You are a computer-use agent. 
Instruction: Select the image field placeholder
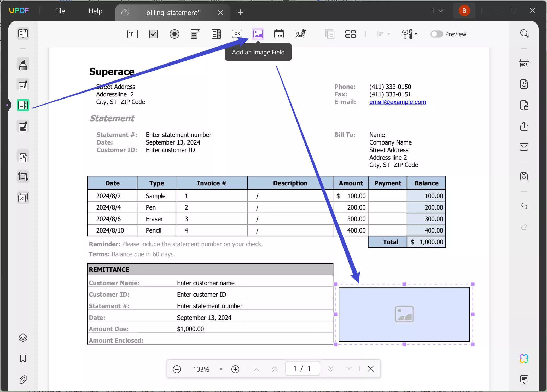(404, 314)
